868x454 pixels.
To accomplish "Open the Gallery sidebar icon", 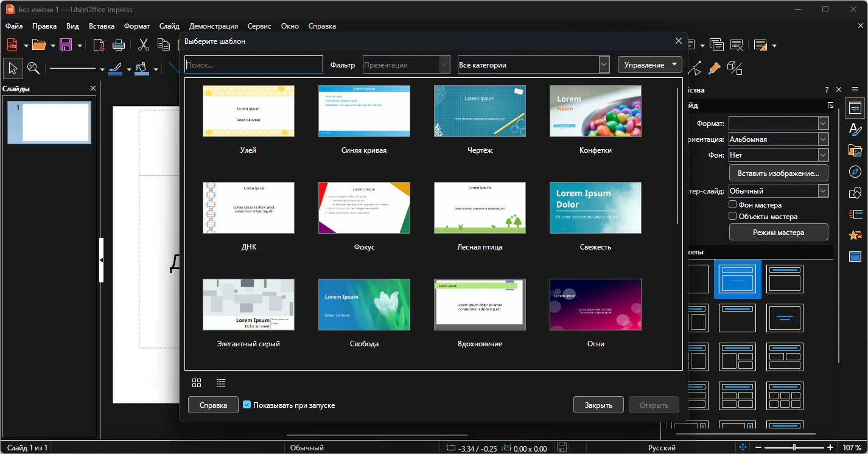I will (855, 150).
